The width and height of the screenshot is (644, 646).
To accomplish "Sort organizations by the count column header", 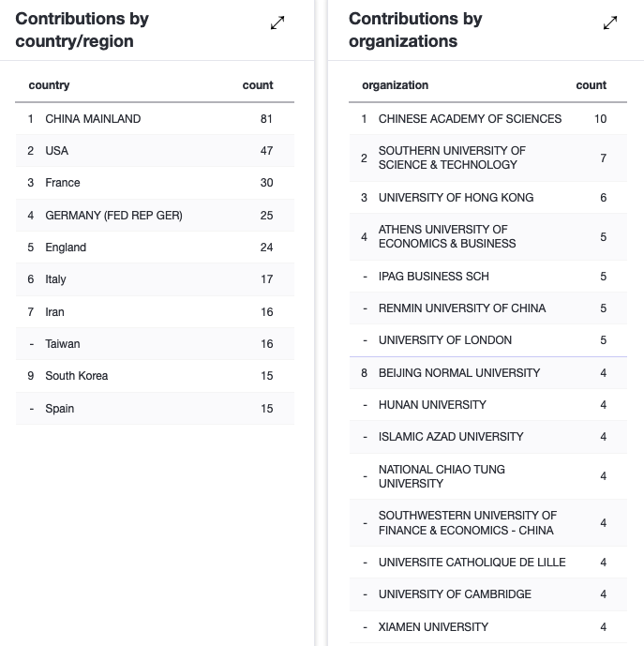I will [x=591, y=85].
